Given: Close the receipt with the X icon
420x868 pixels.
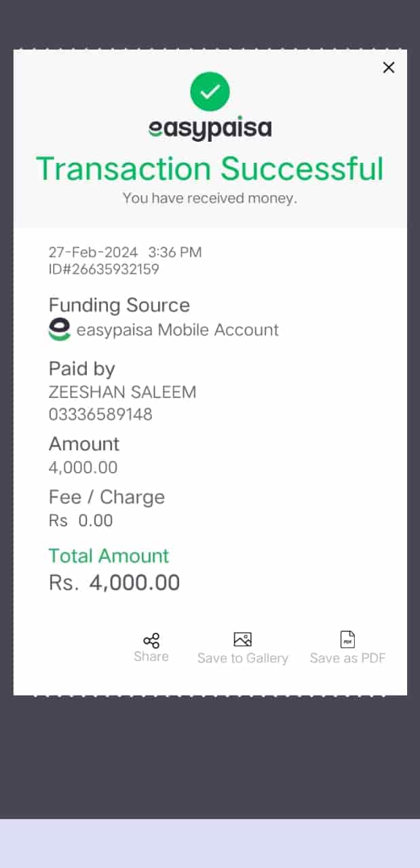Looking at the screenshot, I should (389, 67).
